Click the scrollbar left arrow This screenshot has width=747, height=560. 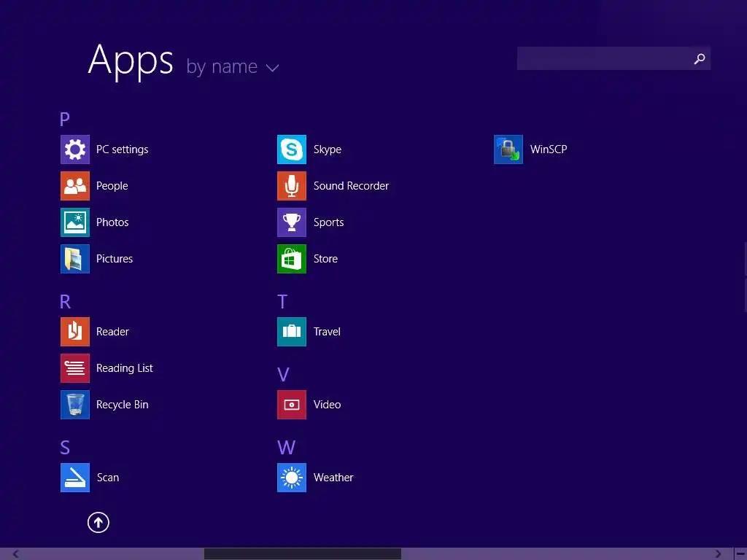point(16,554)
